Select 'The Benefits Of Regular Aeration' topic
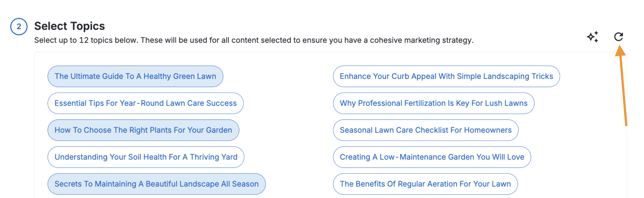 pyautogui.click(x=425, y=184)
